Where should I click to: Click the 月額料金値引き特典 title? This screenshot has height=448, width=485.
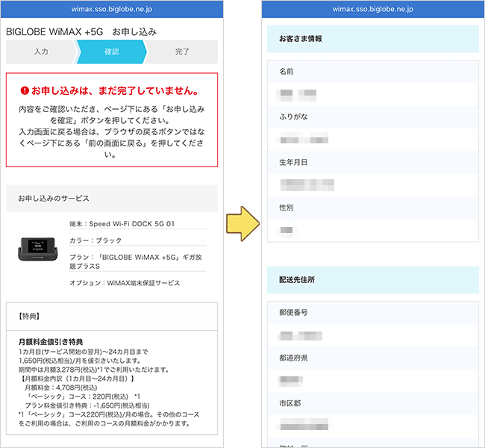tap(51, 342)
